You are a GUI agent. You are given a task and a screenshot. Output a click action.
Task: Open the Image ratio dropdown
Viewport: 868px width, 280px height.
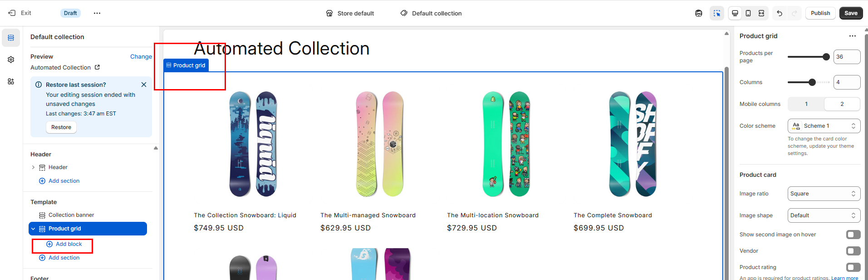pyautogui.click(x=824, y=194)
